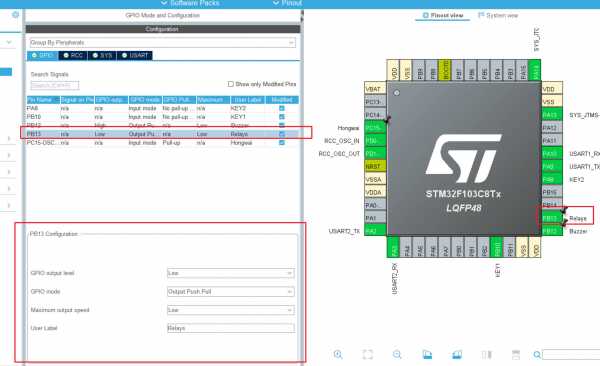Toggle Modified checkbox in PB13 row

pos(282,134)
